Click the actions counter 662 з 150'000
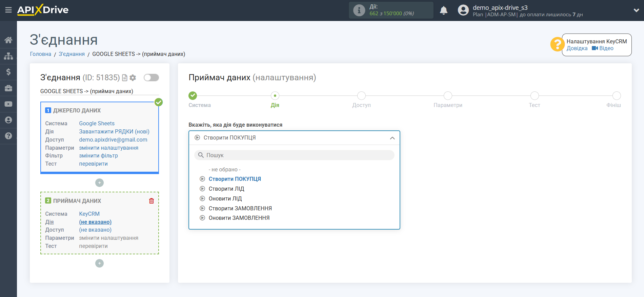 click(x=391, y=14)
